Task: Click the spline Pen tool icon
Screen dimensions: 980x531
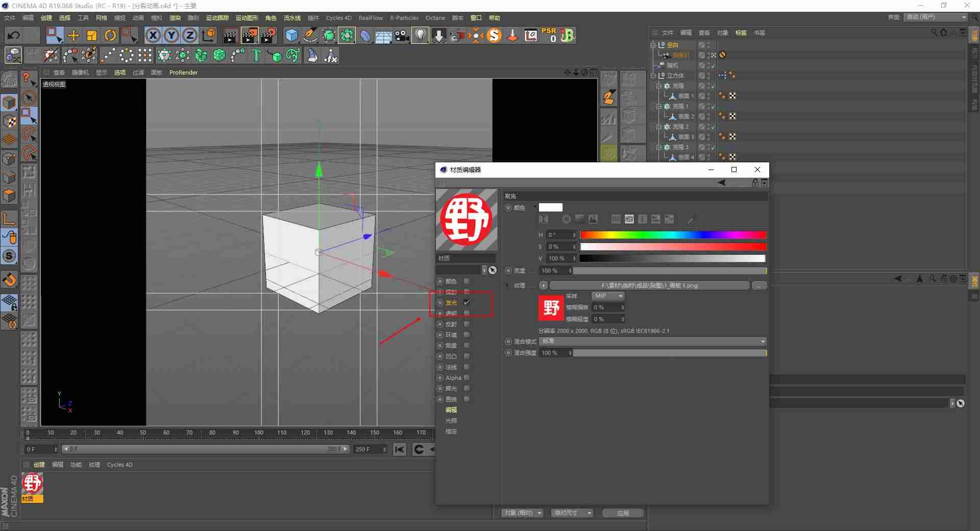Action: 310,35
